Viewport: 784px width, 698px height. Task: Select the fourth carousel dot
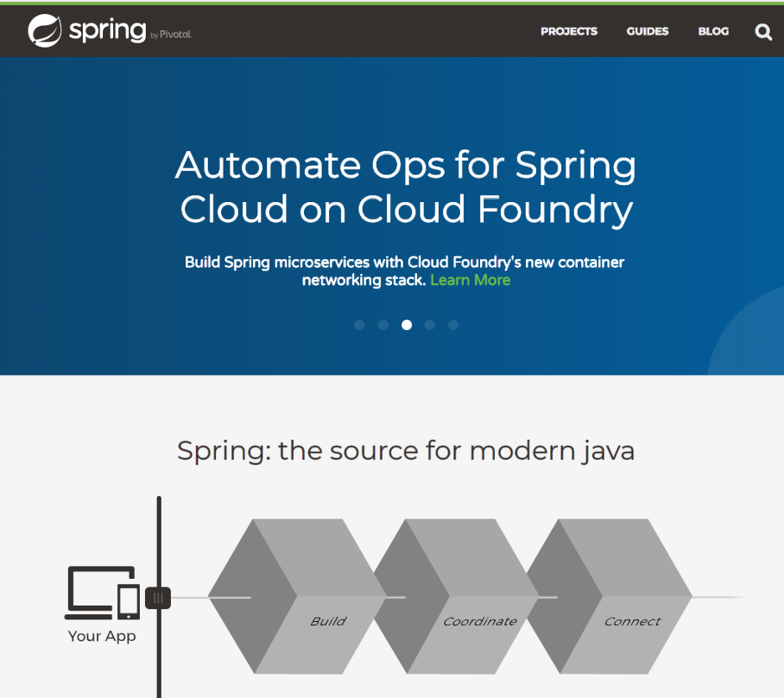pos(430,325)
